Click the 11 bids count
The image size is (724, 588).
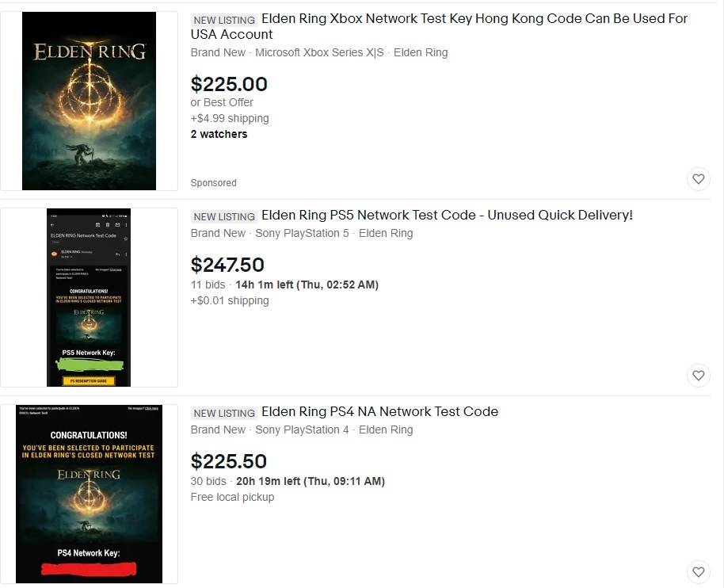click(208, 284)
